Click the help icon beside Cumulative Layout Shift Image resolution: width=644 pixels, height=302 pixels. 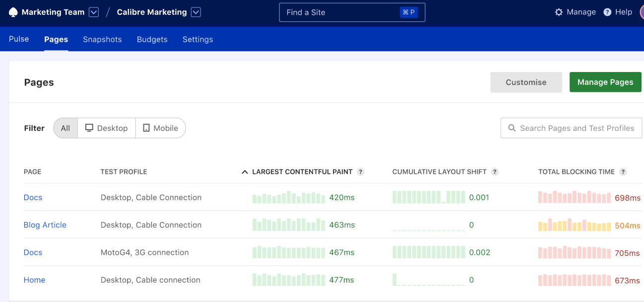click(495, 171)
